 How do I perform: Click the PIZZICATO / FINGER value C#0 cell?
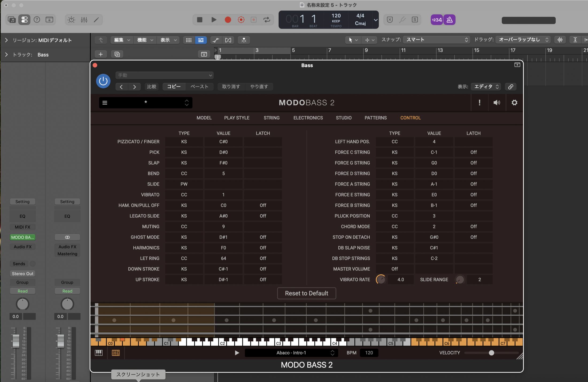pos(223,142)
